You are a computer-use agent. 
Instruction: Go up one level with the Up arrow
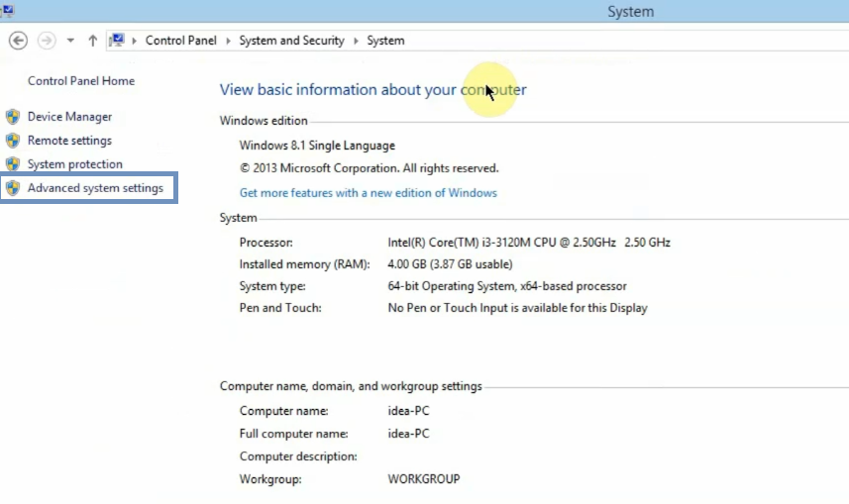[92, 41]
